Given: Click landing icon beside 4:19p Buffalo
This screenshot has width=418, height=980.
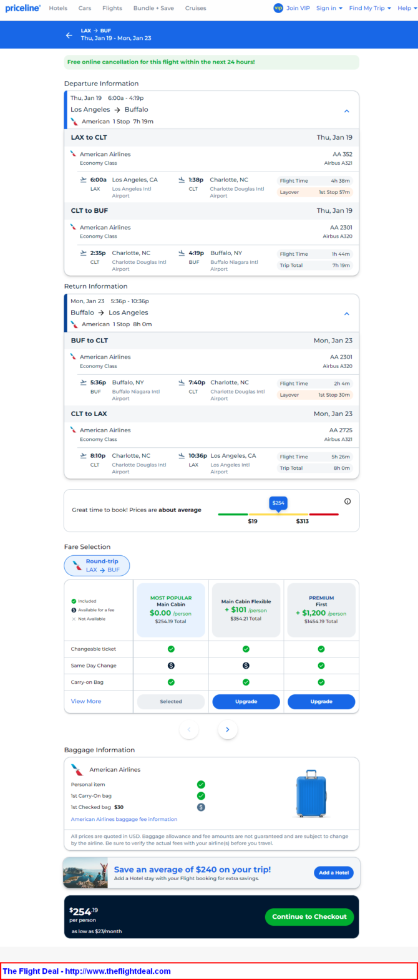Looking at the screenshot, I should (x=182, y=253).
